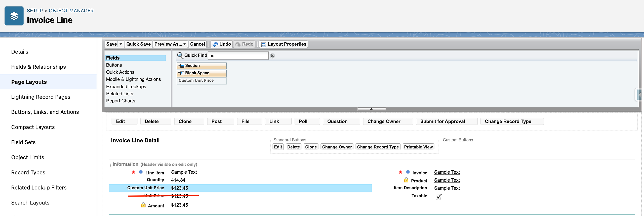Click the Item Description field label
The height and width of the screenshot is (216, 644).
410,188
